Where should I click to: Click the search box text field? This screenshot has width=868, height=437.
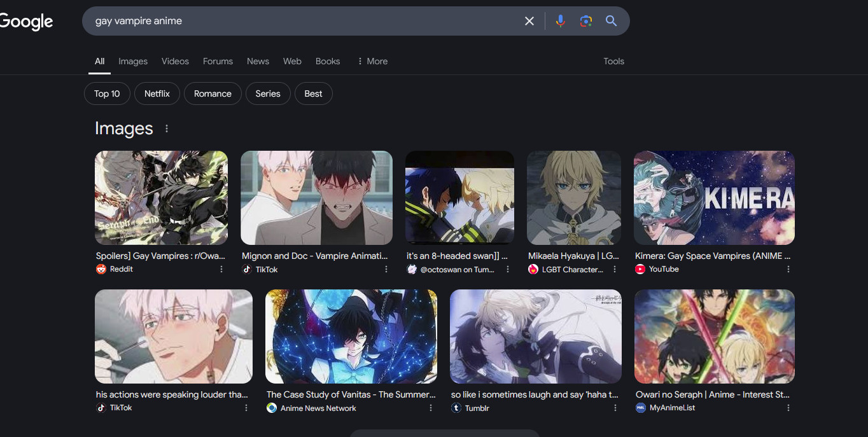(305, 21)
